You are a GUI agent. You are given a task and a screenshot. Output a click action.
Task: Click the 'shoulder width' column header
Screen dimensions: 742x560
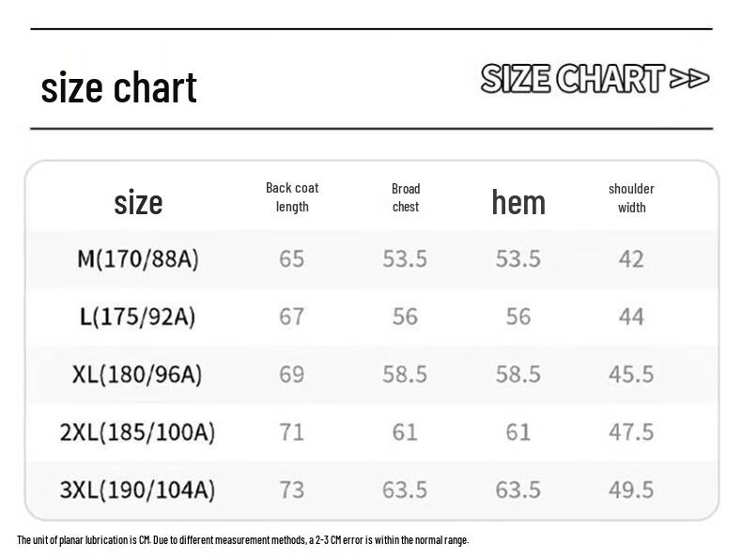tap(631, 198)
